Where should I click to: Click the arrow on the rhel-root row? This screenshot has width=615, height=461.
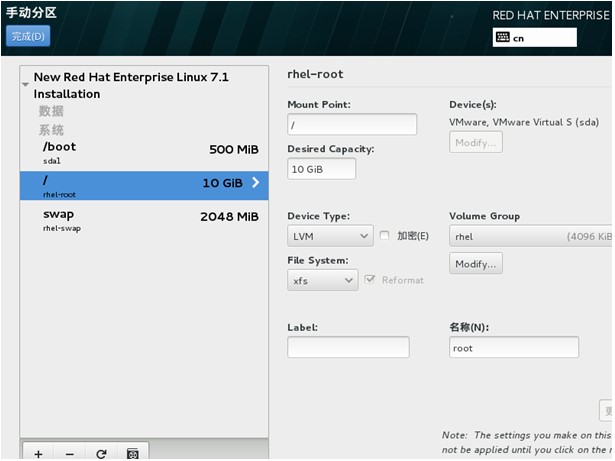[x=255, y=183]
